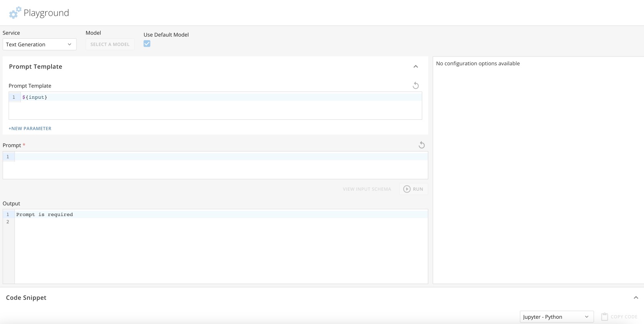Click the Prompt Template section header title

[x=35, y=66]
